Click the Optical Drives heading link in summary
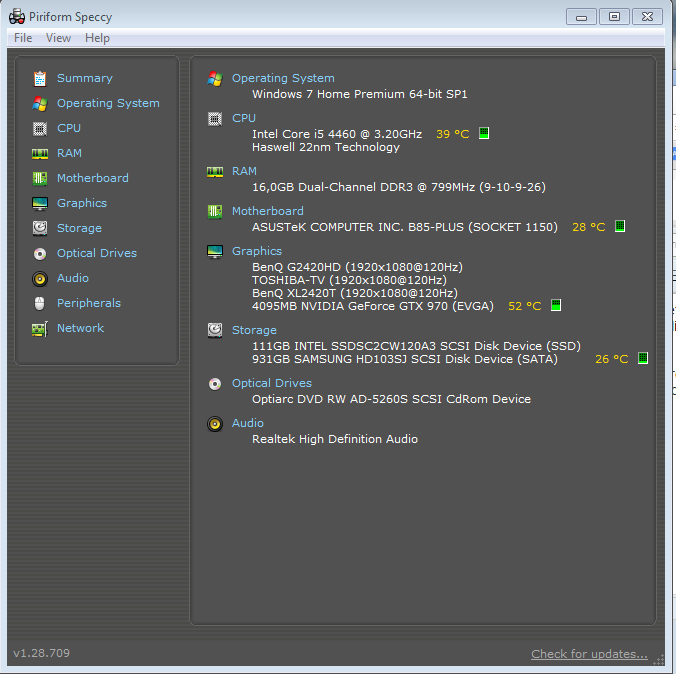The width and height of the screenshot is (676, 674). click(272, 383)
